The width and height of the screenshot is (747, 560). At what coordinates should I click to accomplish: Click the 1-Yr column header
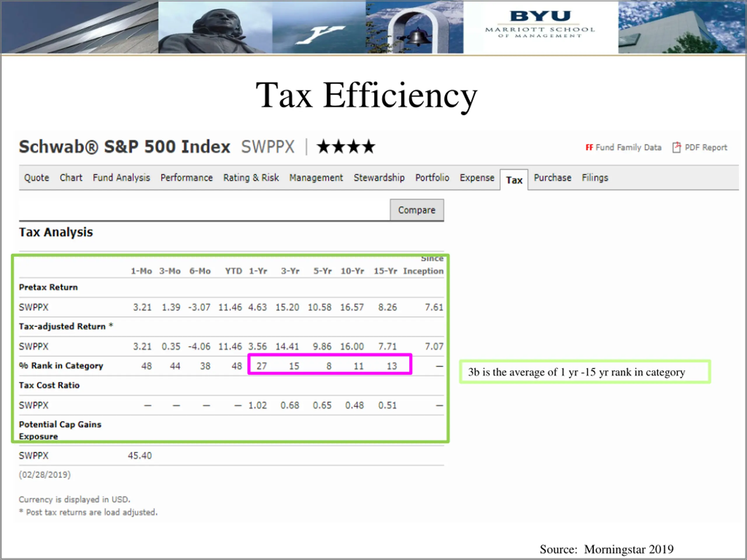coord(258,271)
